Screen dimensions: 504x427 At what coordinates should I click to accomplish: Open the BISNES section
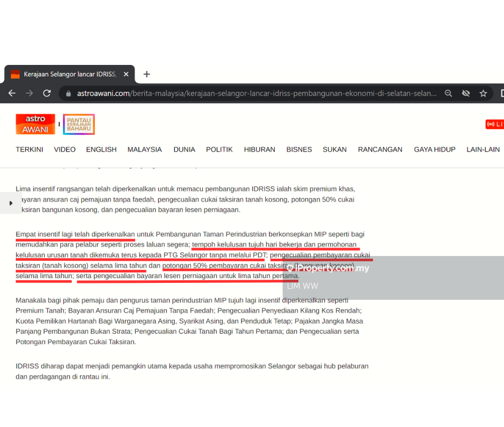click(299, 149)
